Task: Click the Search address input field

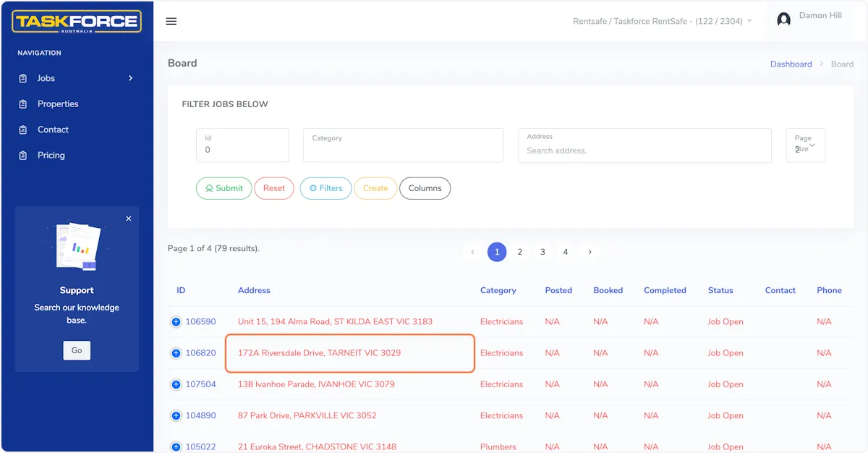Action: tap(644, 151)
